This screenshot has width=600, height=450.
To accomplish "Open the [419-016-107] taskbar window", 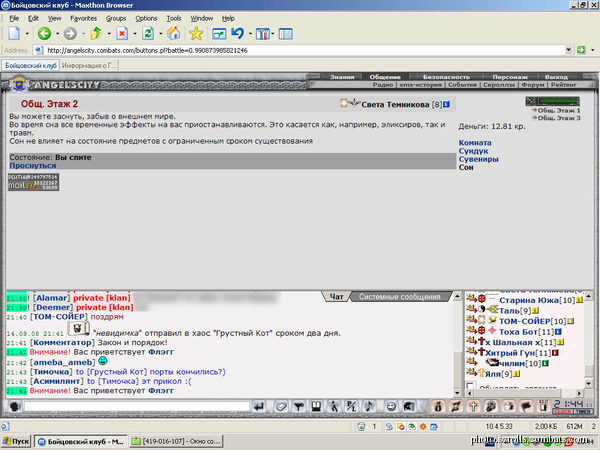I will pyautogui.click(x=176, y=442).
